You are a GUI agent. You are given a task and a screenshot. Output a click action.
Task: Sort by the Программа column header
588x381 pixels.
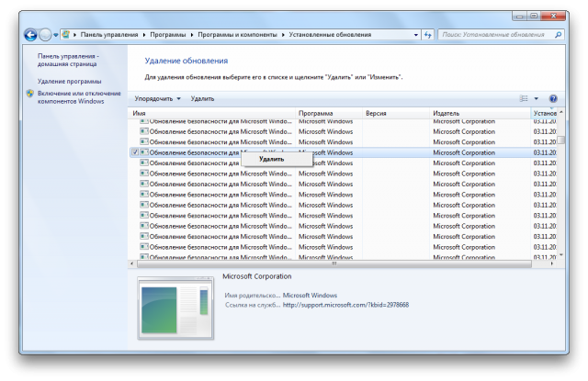pyautogui.click(x=329, y=113)
